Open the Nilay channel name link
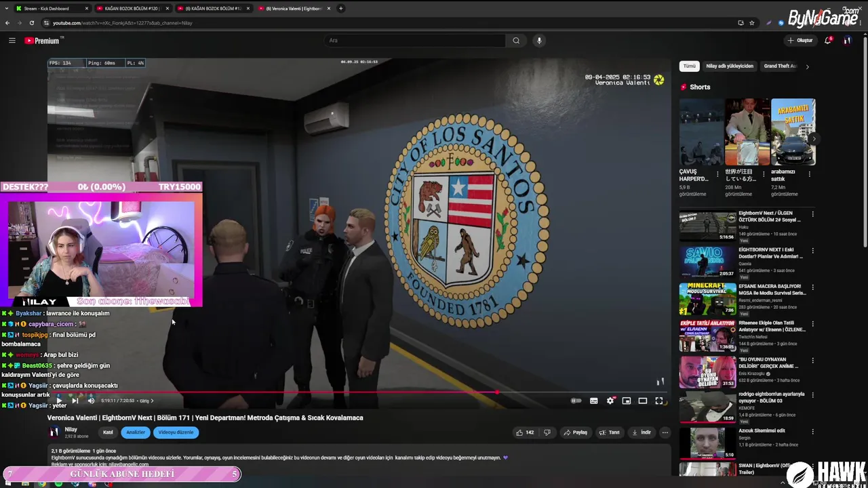The height and width of the screenshot is (488, 868). coord(71,429)
